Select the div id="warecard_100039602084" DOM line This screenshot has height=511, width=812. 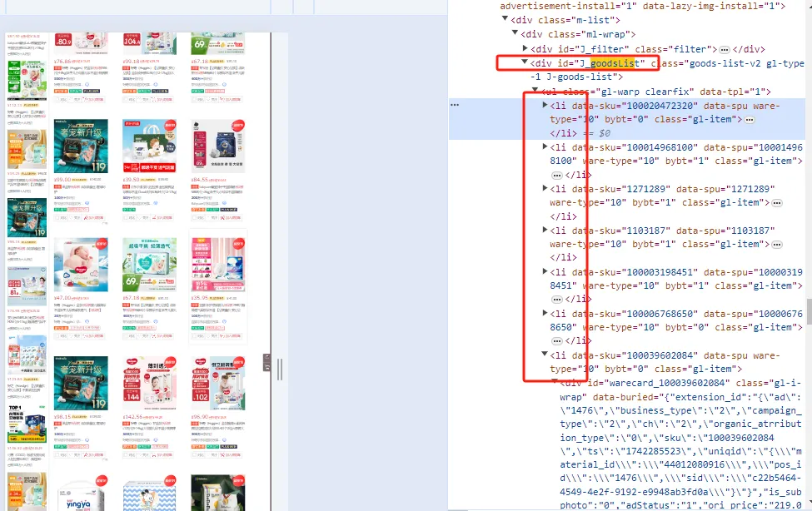coord(680,383)
